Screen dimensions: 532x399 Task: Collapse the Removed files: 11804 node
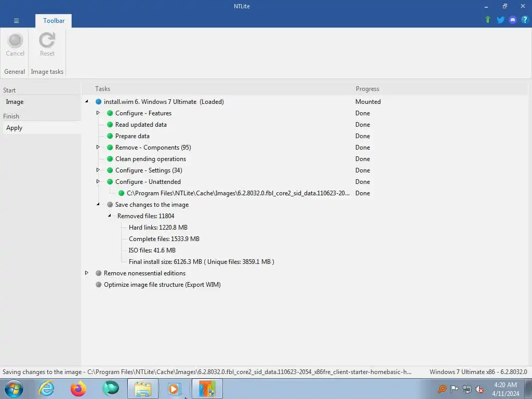[110, 216]
